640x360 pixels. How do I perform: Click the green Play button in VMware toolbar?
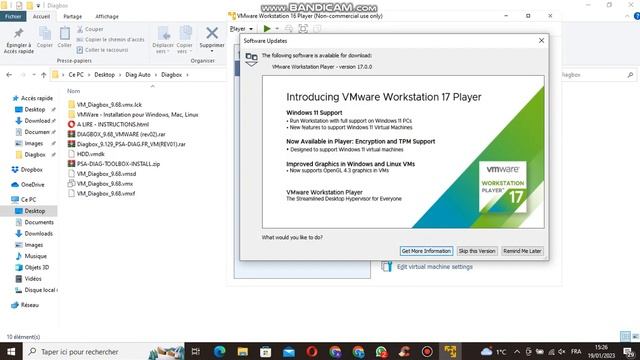[267, 29]
